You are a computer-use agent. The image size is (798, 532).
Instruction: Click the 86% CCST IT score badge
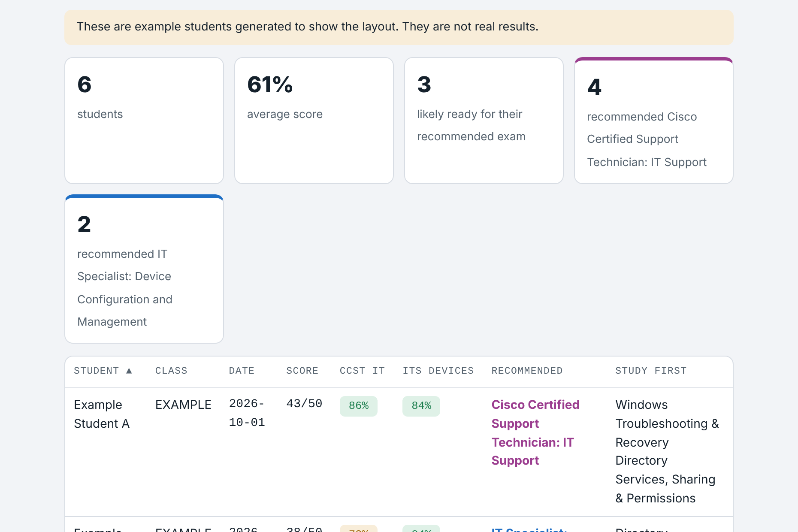click(359, 406)
